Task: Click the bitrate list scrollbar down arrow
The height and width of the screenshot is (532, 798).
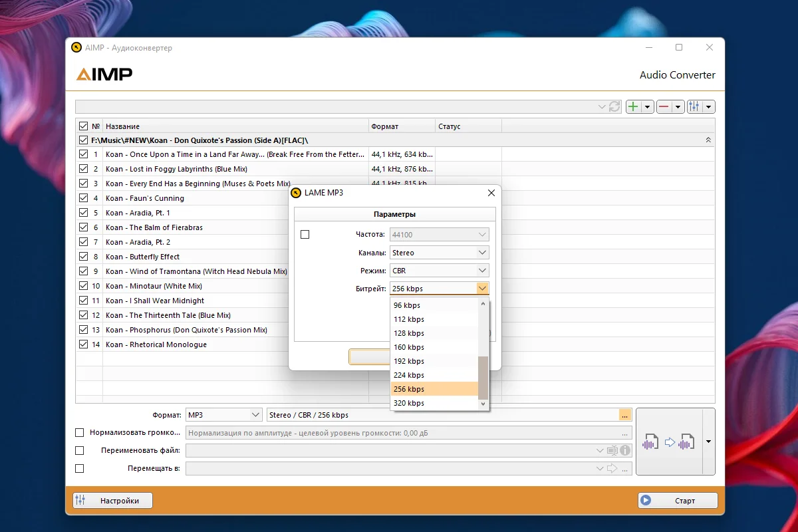Action: pos(483,404)
